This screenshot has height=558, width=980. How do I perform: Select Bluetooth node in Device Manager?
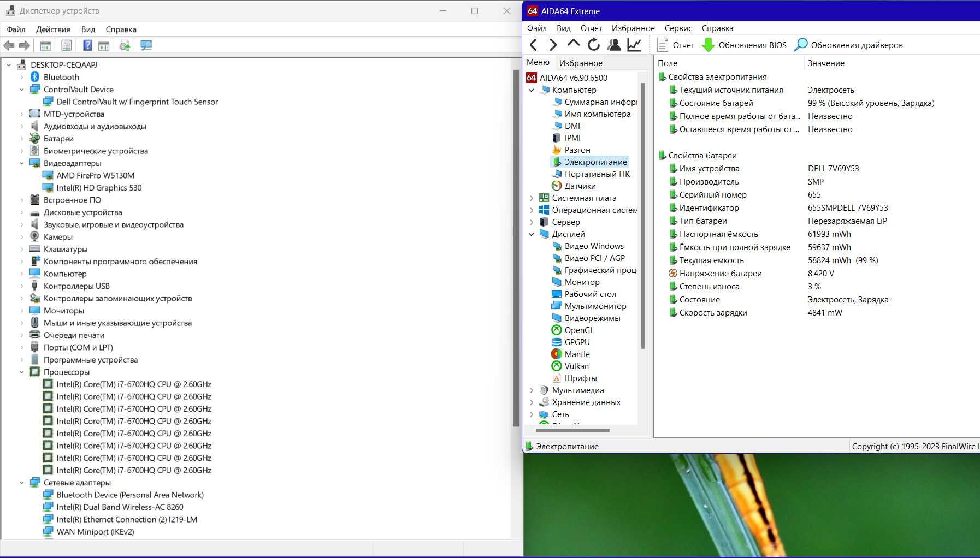tap(61, 77)
